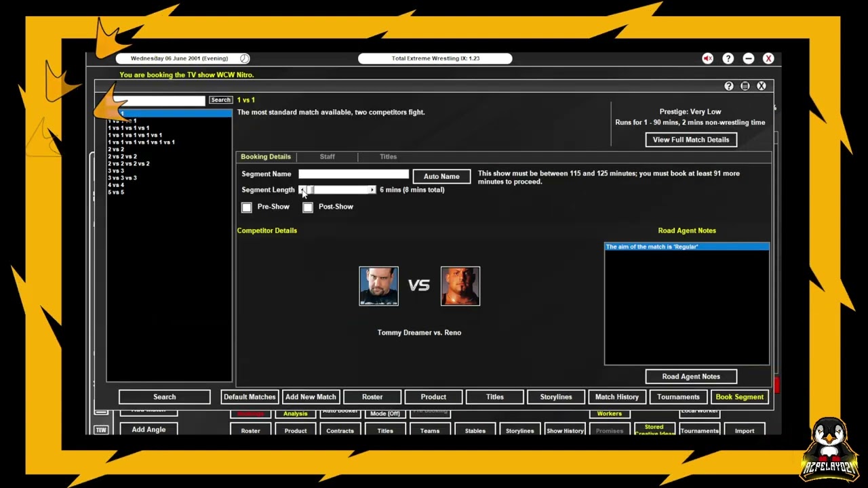Click the TEW icon in the background window
Image resolution: width=868 pixels, height=488 pixels.
click(x=101, y=430)
